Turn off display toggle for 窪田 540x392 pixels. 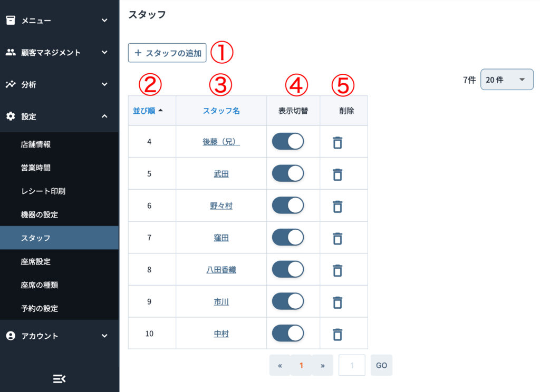pyautogui.click(x=288, y=237)
